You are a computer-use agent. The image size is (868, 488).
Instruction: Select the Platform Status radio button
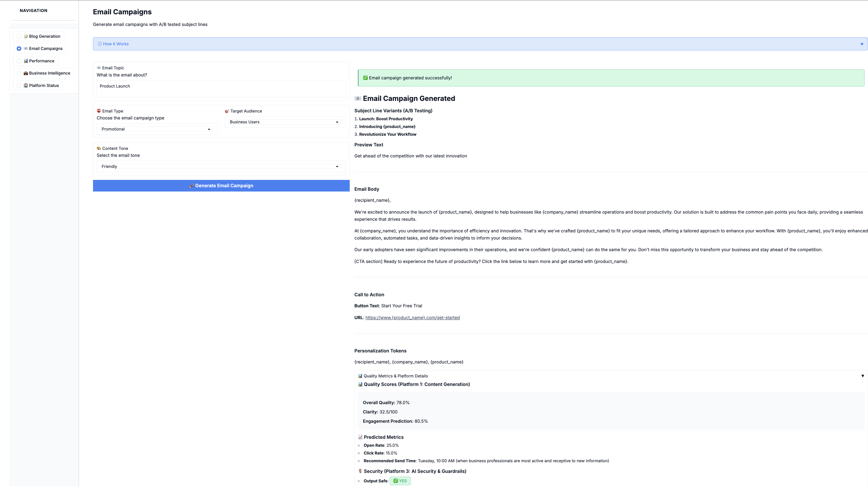[19, 86]
